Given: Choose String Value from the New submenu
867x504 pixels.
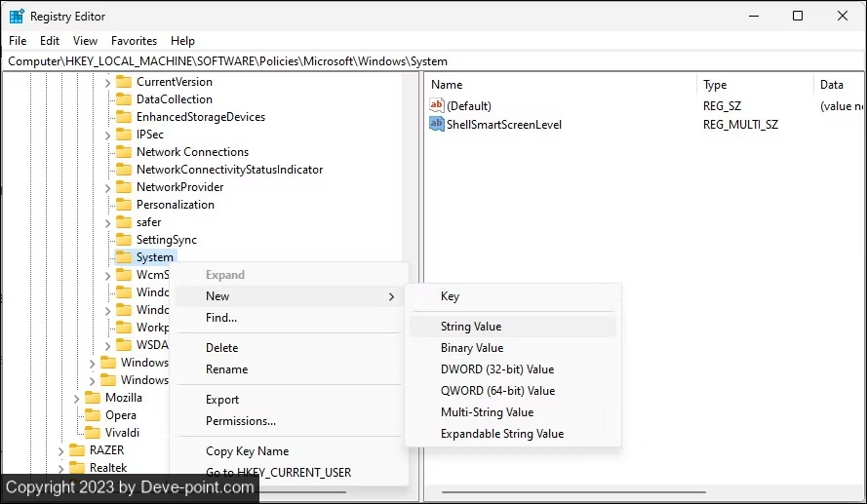Looking at the screenshot, I should [513, 327].
